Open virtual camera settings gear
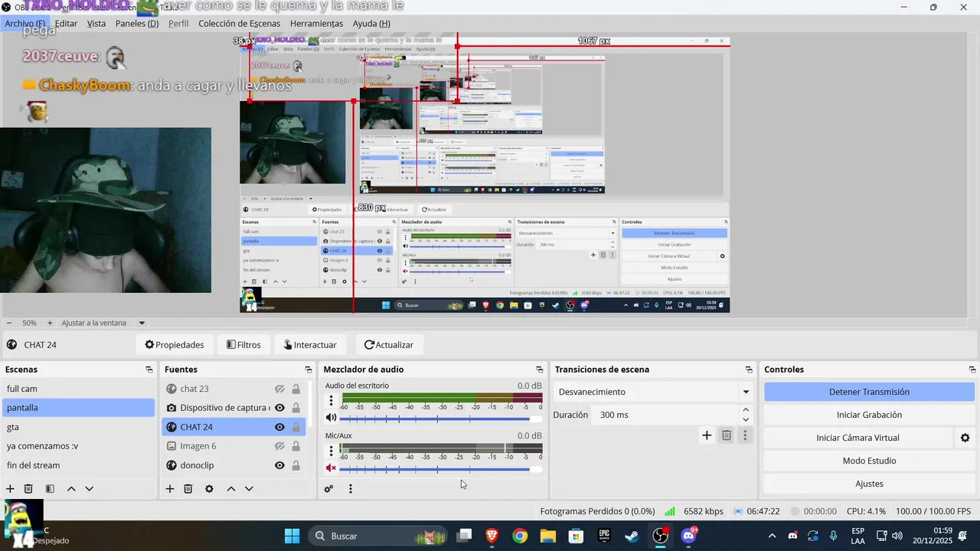This screenshot has width=980, height=551. click(x=965, y=438)
